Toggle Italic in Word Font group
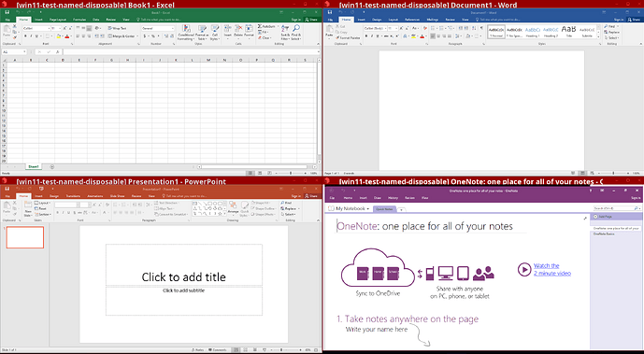The height and width of the screenshot is (354, 644). pos(372,36)
